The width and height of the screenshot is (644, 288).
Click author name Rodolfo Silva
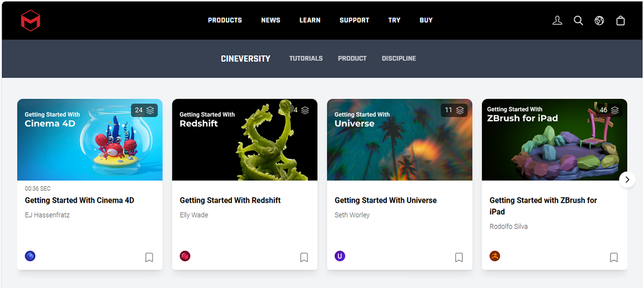pyautogui.click(x=509, y=226)
